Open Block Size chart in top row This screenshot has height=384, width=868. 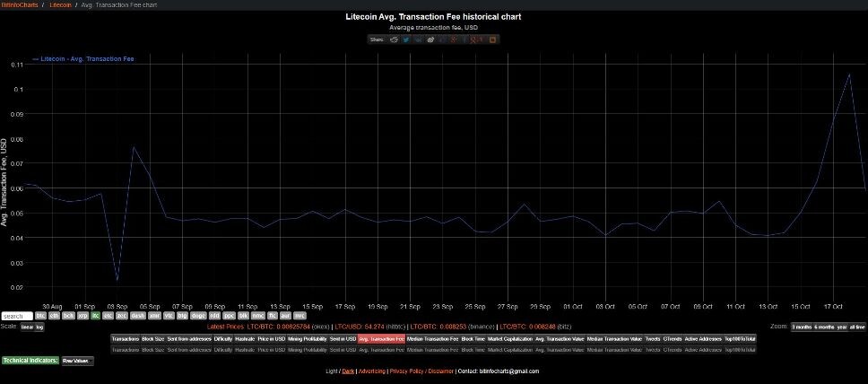(152, 338)
